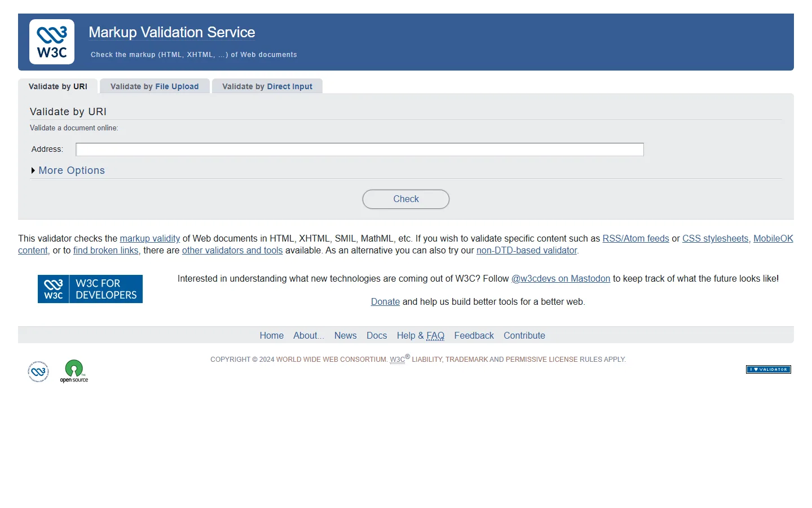The image size is (812, 508).
Task: Click the Copyright link in the footer
Action: (230, 360)
